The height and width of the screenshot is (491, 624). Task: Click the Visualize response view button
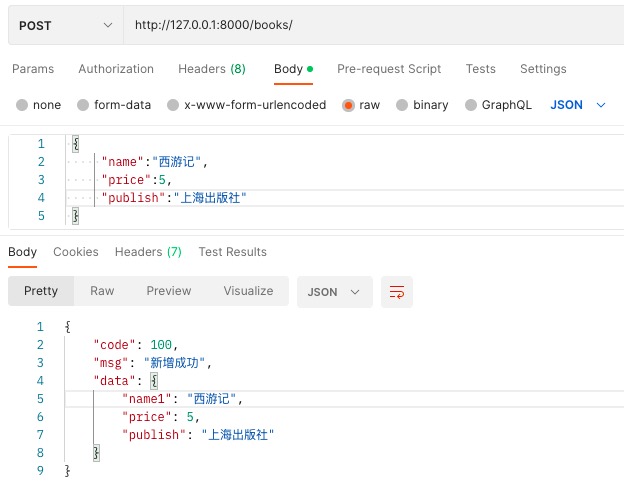(x=248, y=291)
